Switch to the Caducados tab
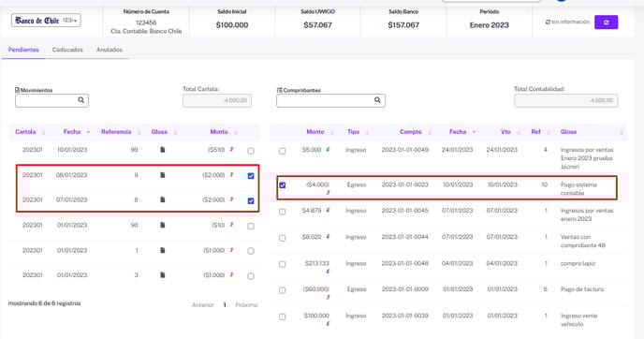This screenshot has height=339, width=644. point(67,50)
